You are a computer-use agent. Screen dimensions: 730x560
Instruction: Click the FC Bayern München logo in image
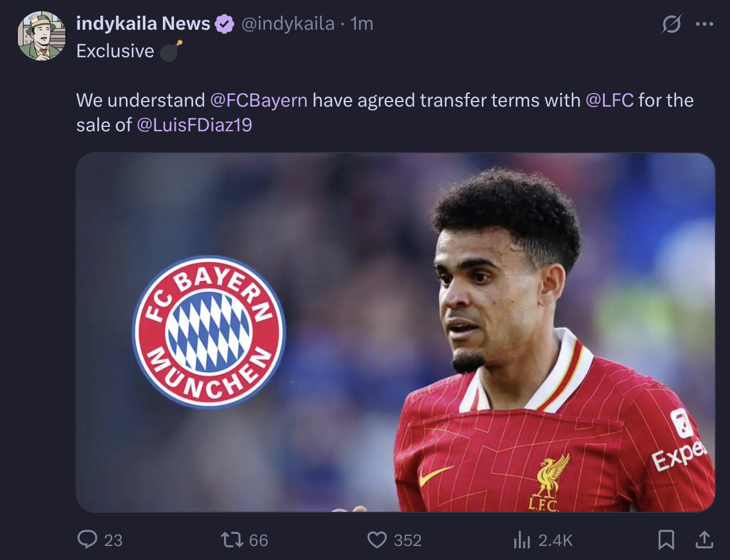coord(209,332)
